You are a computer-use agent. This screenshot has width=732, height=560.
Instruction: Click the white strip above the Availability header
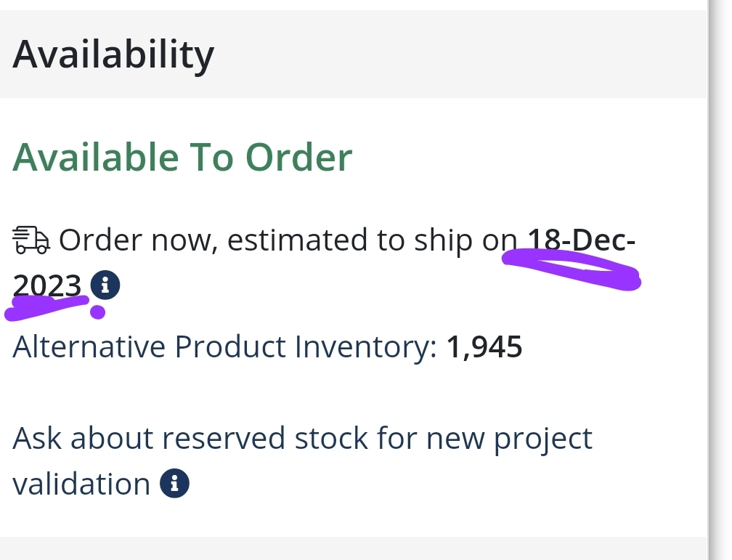pyautogui.click(x=354, y=4)
